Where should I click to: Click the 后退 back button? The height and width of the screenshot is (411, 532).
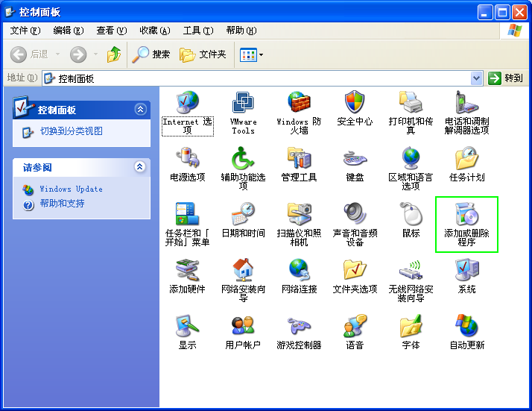(29, 54)
